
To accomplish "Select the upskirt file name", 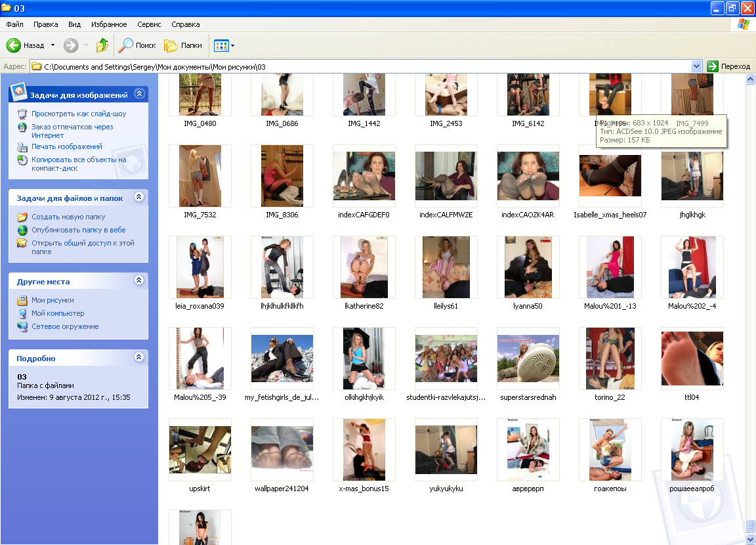I will pos(199,489).
